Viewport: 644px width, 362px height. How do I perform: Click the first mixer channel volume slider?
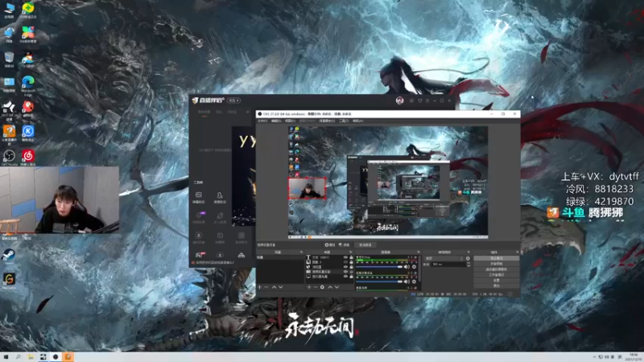[379, 267]
